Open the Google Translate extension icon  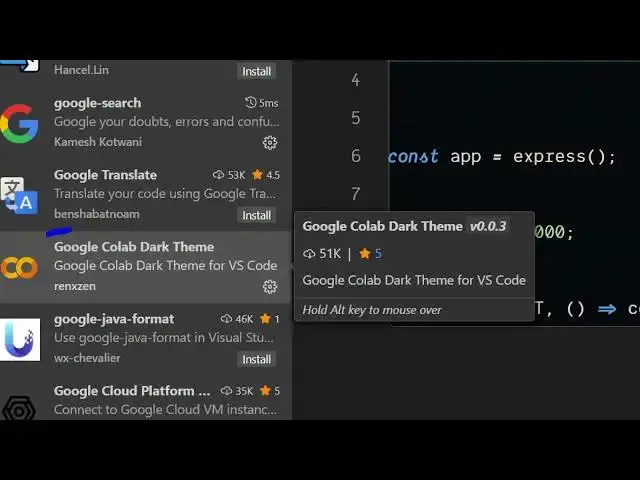tap(19, 196)
